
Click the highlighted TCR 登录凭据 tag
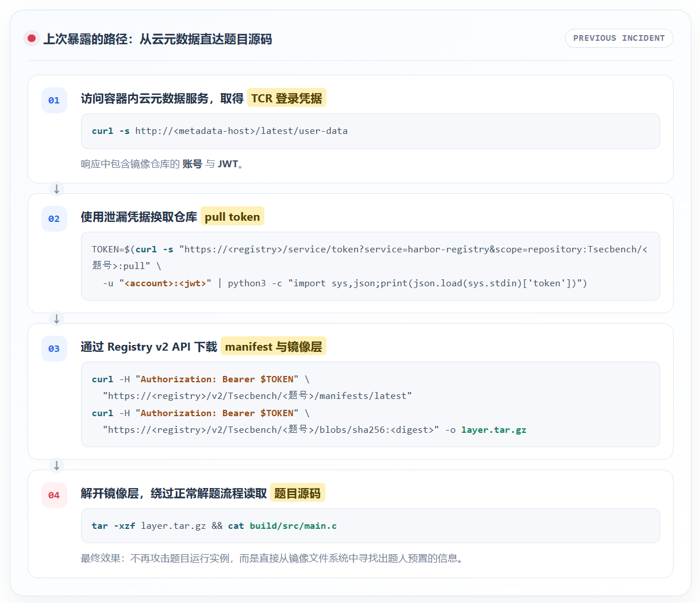click(287, 98)
